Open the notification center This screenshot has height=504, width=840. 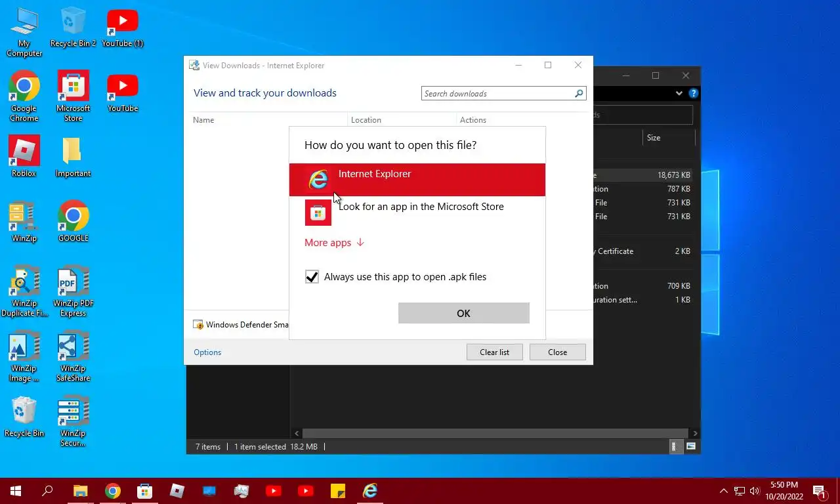coord(820,491)
